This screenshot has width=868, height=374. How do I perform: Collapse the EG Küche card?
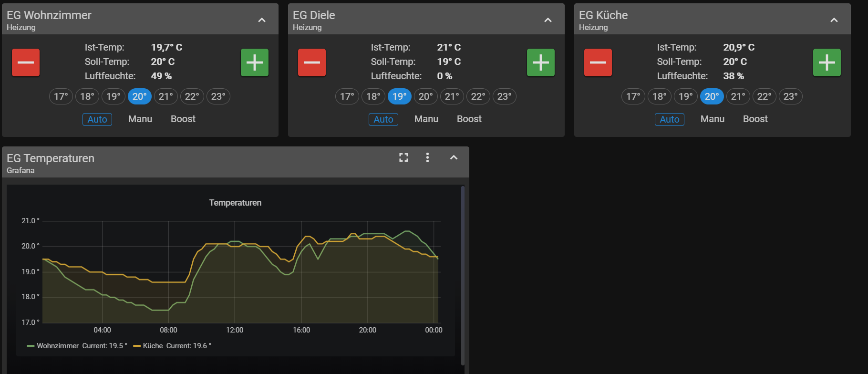point(834,20)
